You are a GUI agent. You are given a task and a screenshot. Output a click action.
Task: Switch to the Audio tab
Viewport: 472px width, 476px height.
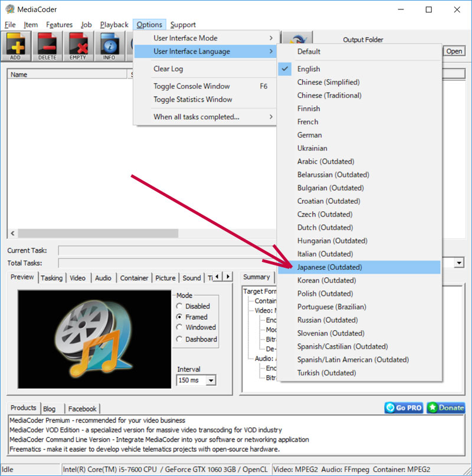pos(103,278)
